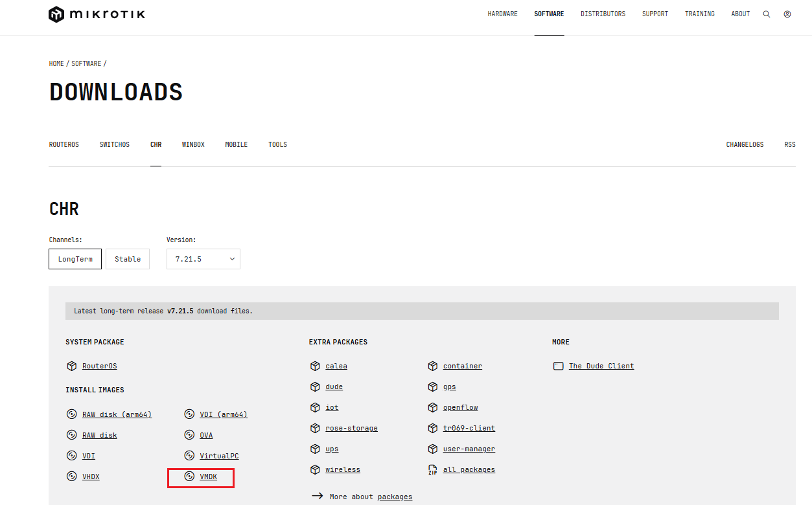Image resolution: width=812 pixels, height=505 pixels.
Task: Click disk icon next to VHDX
Action: coord(71,477)
